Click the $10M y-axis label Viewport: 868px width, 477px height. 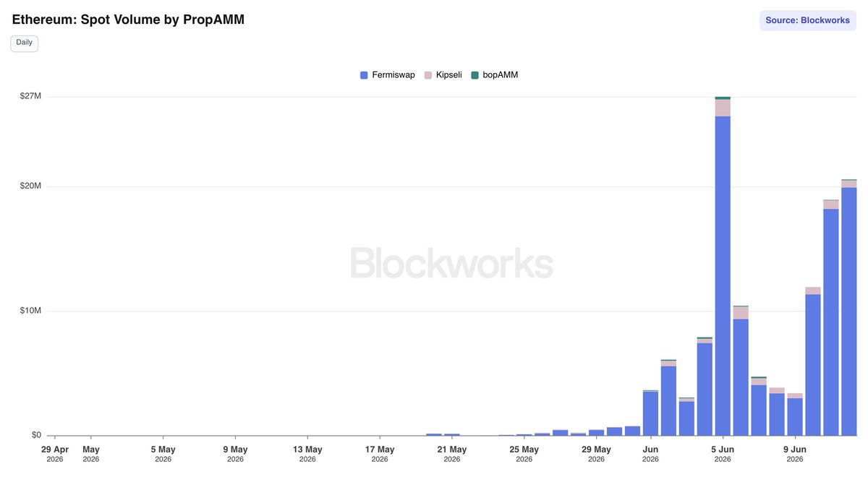[30, 311]
